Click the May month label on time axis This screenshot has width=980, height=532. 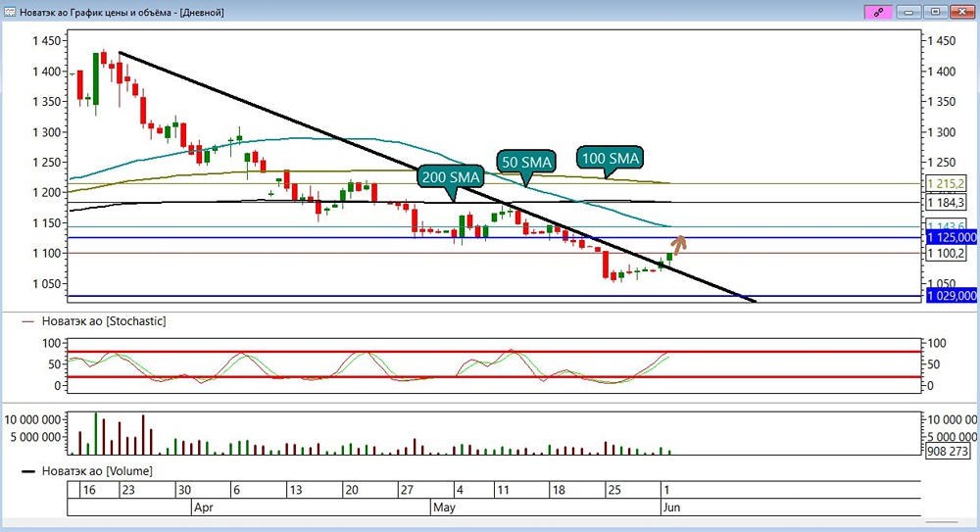click(444, 507)
